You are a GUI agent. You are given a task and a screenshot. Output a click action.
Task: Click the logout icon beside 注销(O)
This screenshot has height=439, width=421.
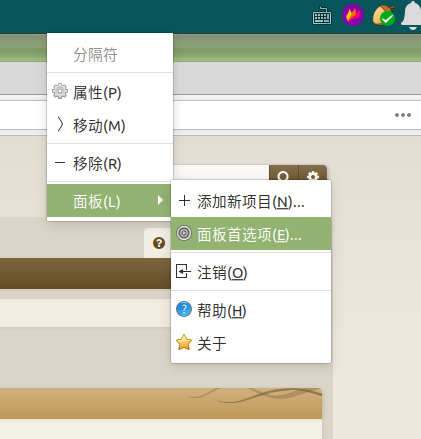183,271
